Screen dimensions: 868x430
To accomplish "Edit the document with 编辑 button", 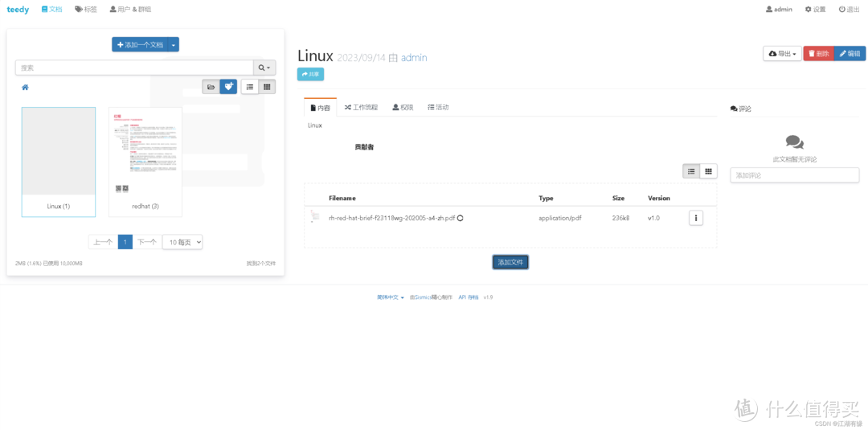I will pyautogui.click(x=850, y=54).
